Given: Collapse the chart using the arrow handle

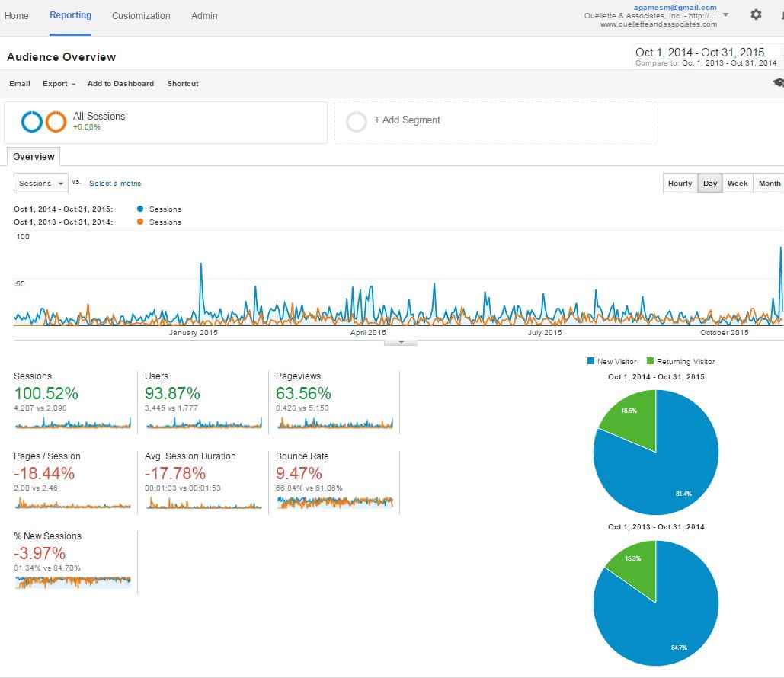Looking at the screenshot, I should pyautogui.click(x=402, y=342).
